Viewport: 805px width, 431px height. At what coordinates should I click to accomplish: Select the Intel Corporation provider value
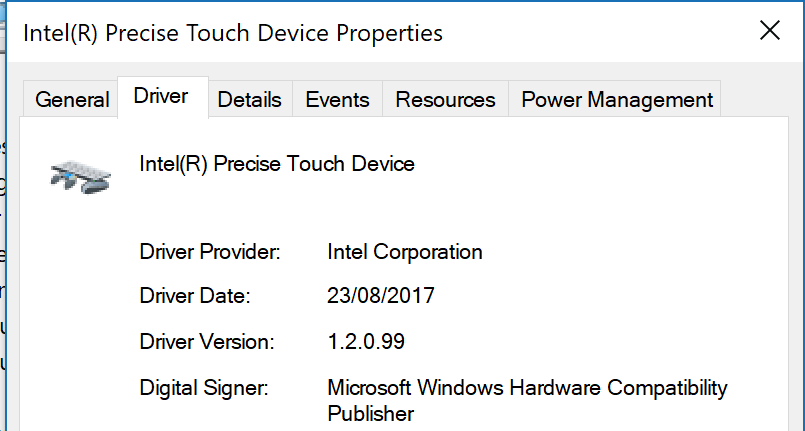(405, 252)
